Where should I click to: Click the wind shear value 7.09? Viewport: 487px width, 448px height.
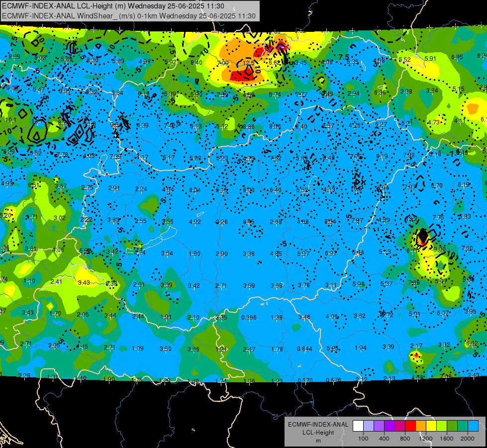pos(223,63)
